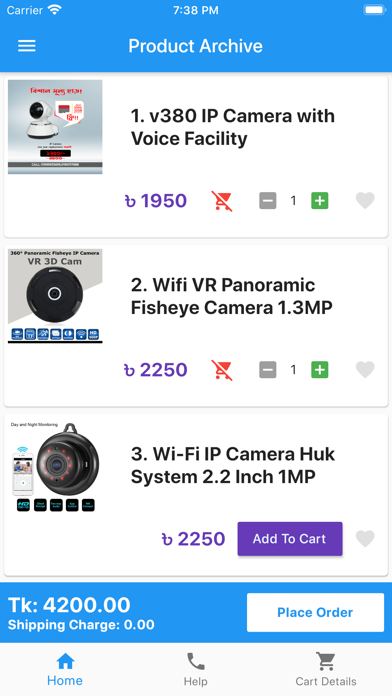View the VR 3D Cam product thumbnail
This screenshot has height=696, width=392.
coord(55,296)
